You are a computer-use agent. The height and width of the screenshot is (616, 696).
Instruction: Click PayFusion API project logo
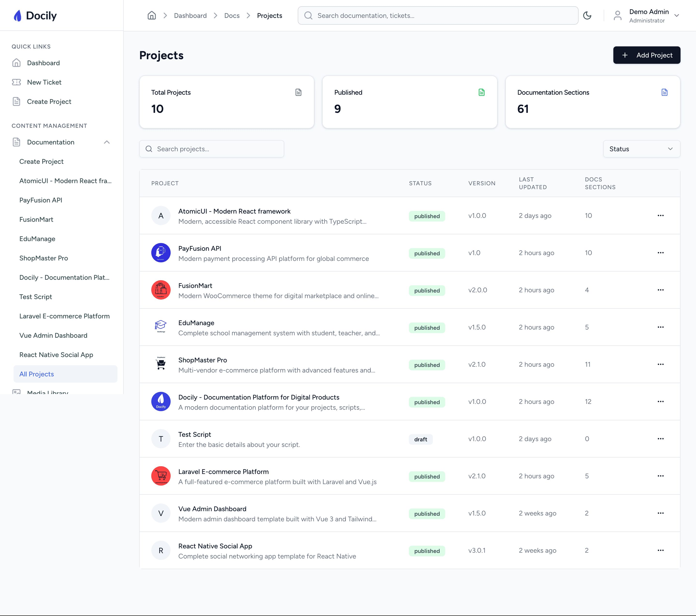(x=161, y=252)
